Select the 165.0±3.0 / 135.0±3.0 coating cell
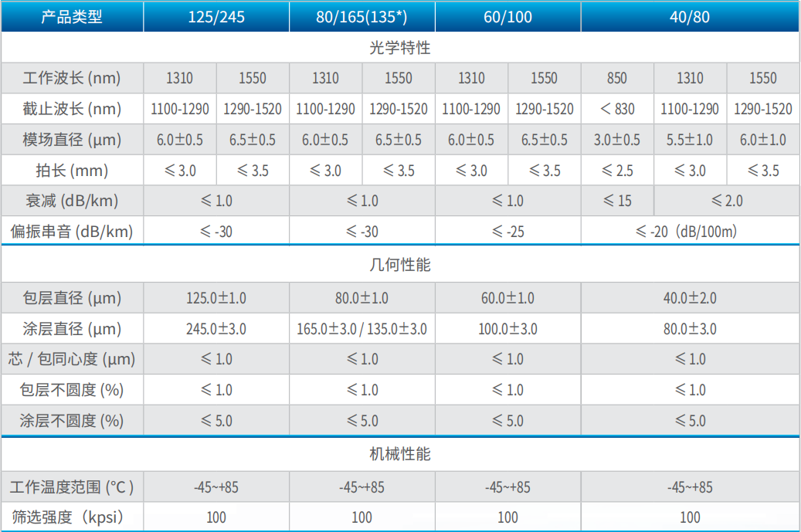This screenshot has width=801, height=532. (361, 329)
